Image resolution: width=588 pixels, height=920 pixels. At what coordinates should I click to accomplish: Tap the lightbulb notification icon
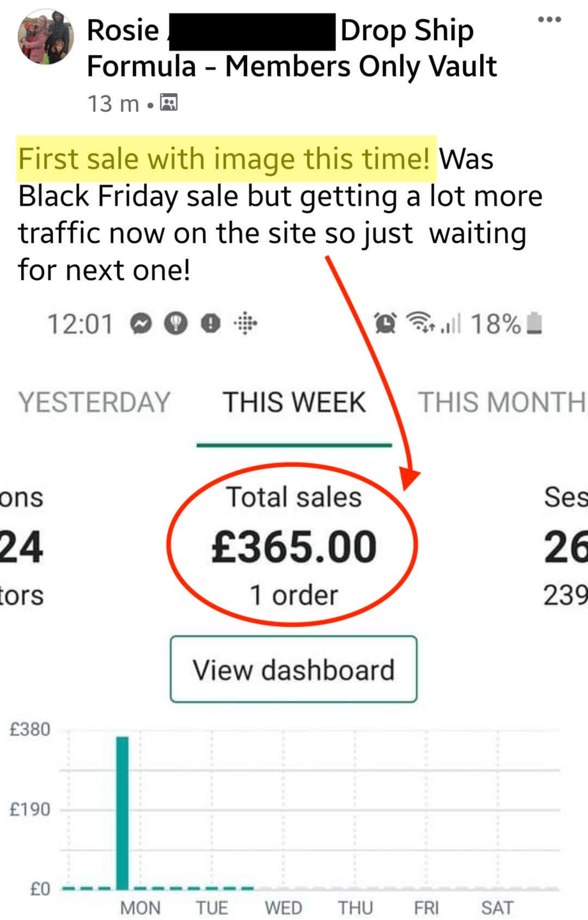pos(176,324)
